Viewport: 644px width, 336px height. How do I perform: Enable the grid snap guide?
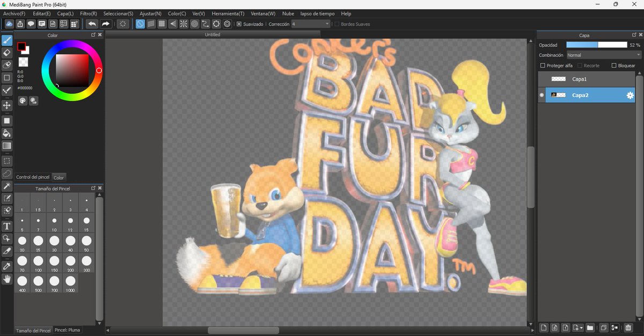tap(162, 24)
